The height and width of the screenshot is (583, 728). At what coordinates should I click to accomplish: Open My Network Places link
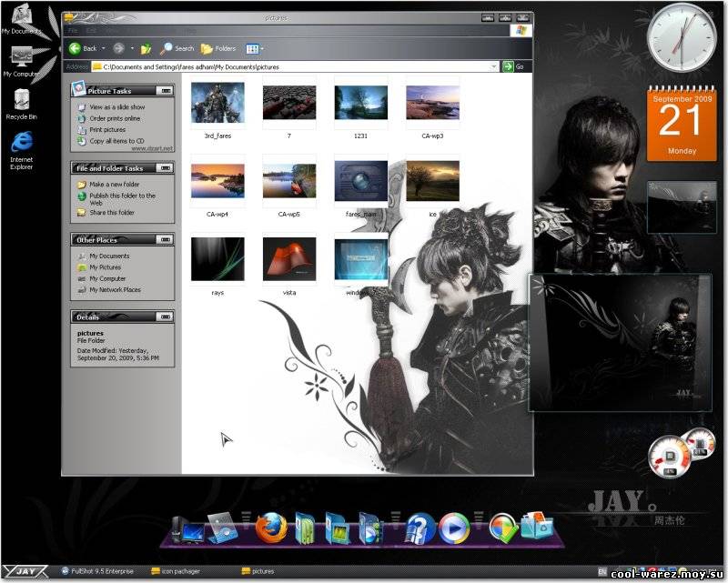[115, 289]
